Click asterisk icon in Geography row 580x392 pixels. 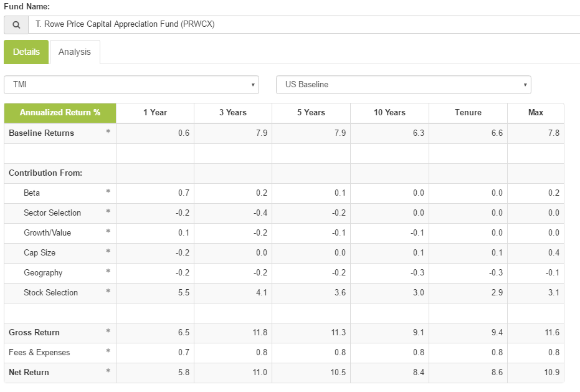click(x=108, y=272)
